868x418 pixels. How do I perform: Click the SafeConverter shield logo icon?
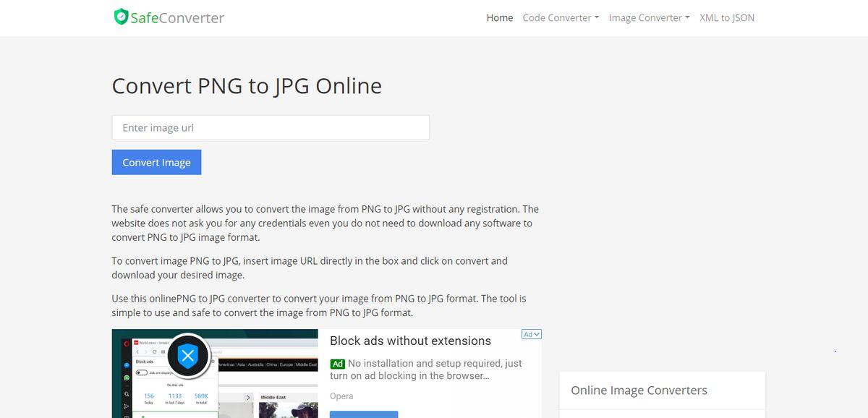pos(121,17)
